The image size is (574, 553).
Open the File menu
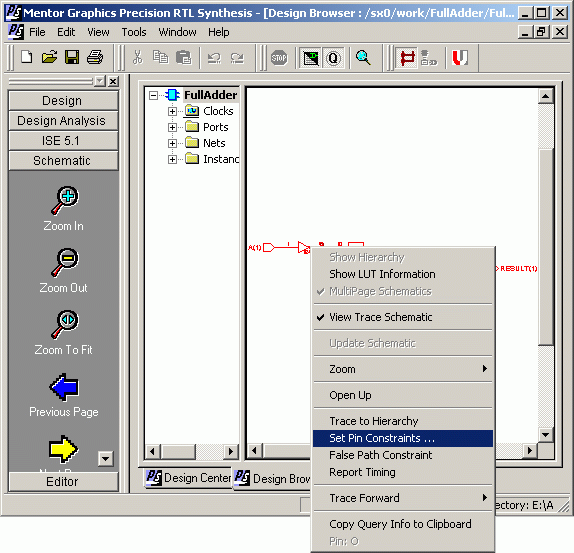tap(37, 32)
